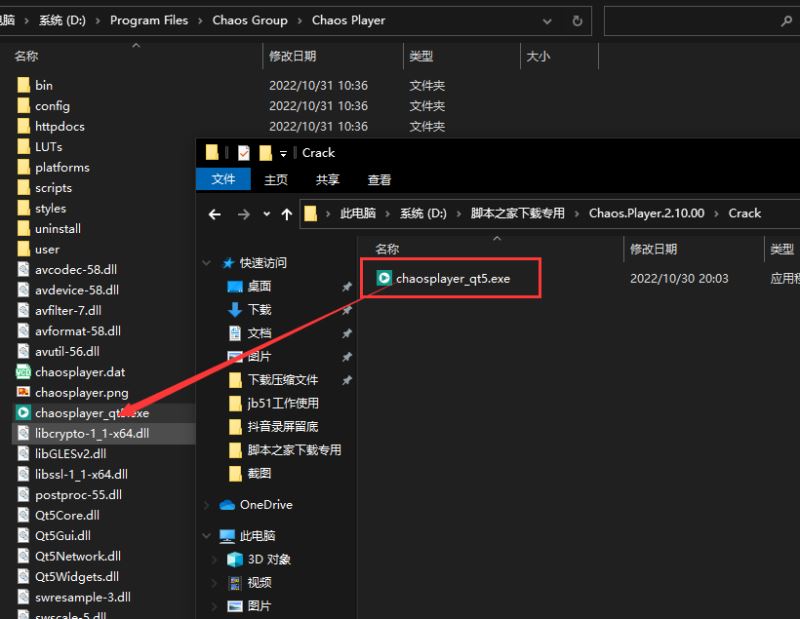Refresh the Chaos Player folder
Screen dimensions: 800x619
tap(577, 21)
